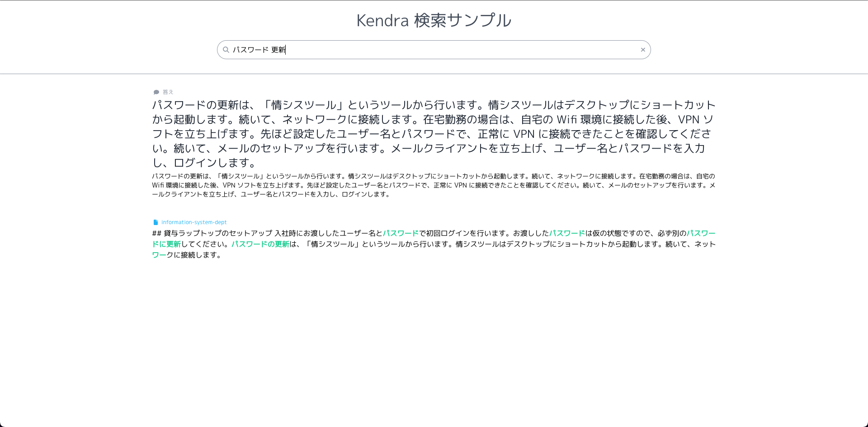
Task: Click the magnifier search icon
Action: pyautogui.click(x=226, y=50)
